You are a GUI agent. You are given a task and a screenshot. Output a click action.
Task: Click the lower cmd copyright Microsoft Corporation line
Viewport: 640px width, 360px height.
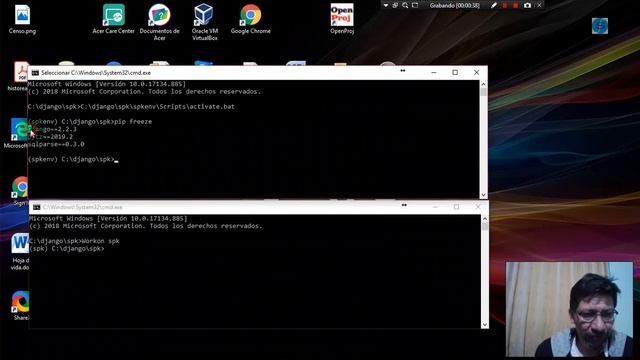[x=146, y=226]
